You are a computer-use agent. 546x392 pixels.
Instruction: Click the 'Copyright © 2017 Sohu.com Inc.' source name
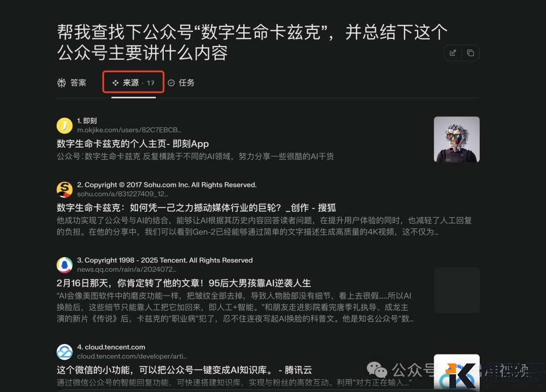tap(167, 185)
